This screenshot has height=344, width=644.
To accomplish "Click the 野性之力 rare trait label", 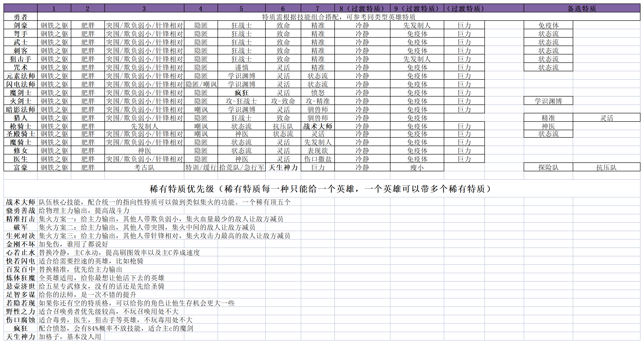I will click(21, 312).
